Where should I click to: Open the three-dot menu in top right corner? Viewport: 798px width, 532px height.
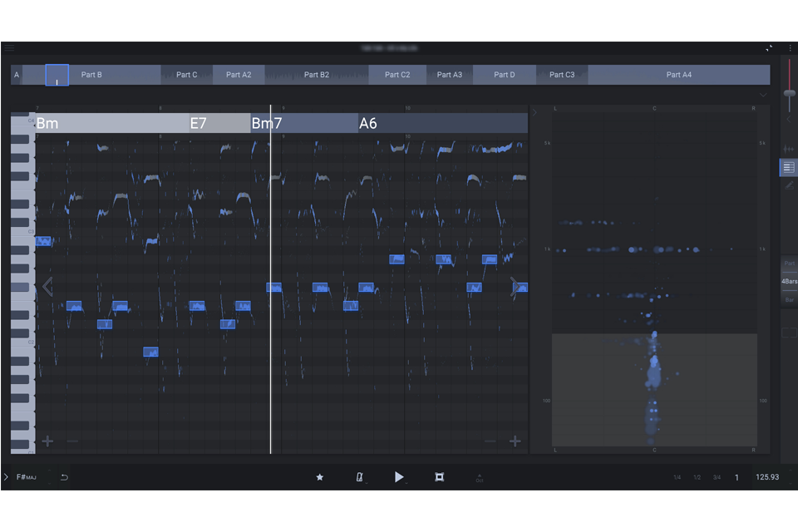coord(790,47)
